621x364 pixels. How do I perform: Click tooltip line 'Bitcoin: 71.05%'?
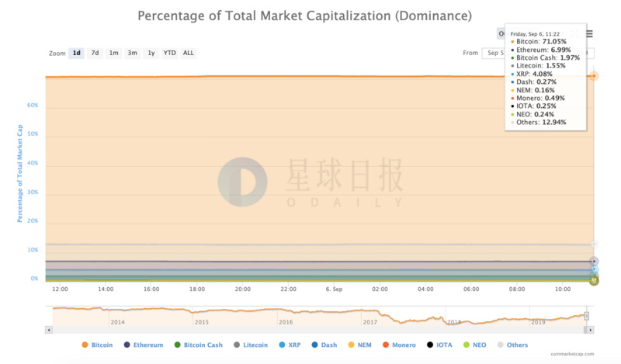(x=539, y=42)
